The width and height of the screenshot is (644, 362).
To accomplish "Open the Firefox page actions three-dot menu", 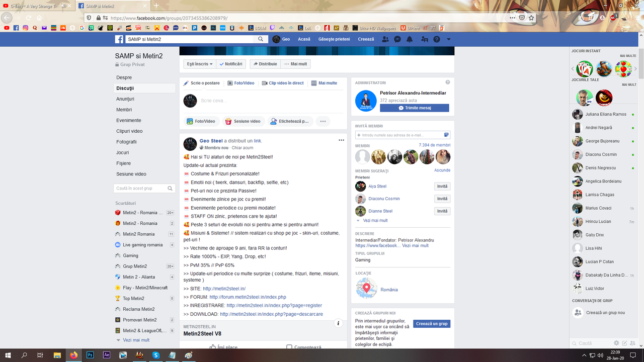I will click(513, 18).
